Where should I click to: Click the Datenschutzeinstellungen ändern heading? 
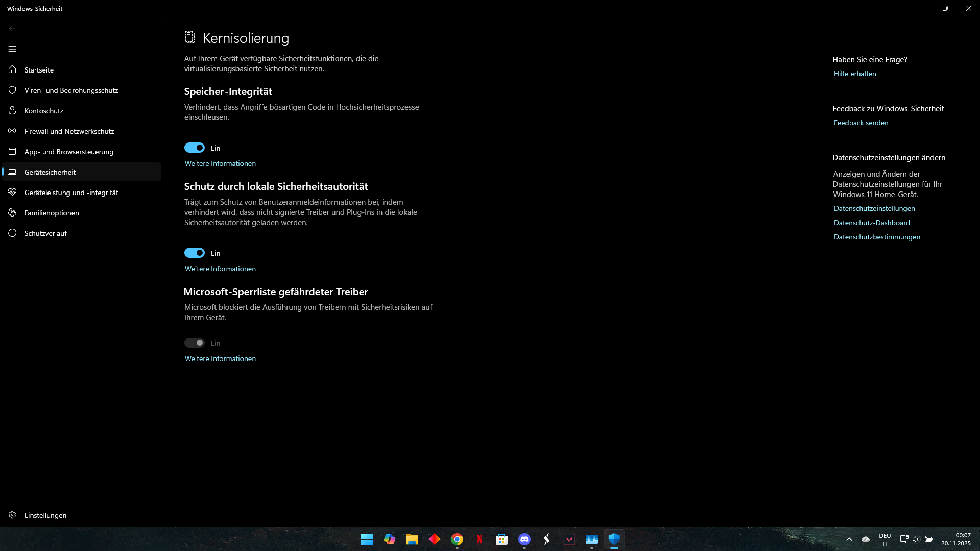click(x=889, y=158)
